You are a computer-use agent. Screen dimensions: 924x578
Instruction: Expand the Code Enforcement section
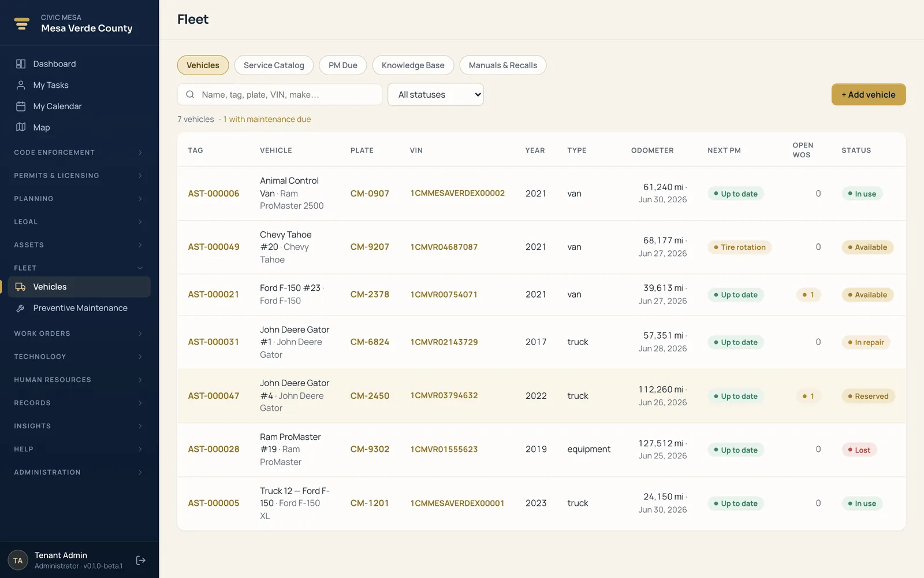click(x=79, y=153)
